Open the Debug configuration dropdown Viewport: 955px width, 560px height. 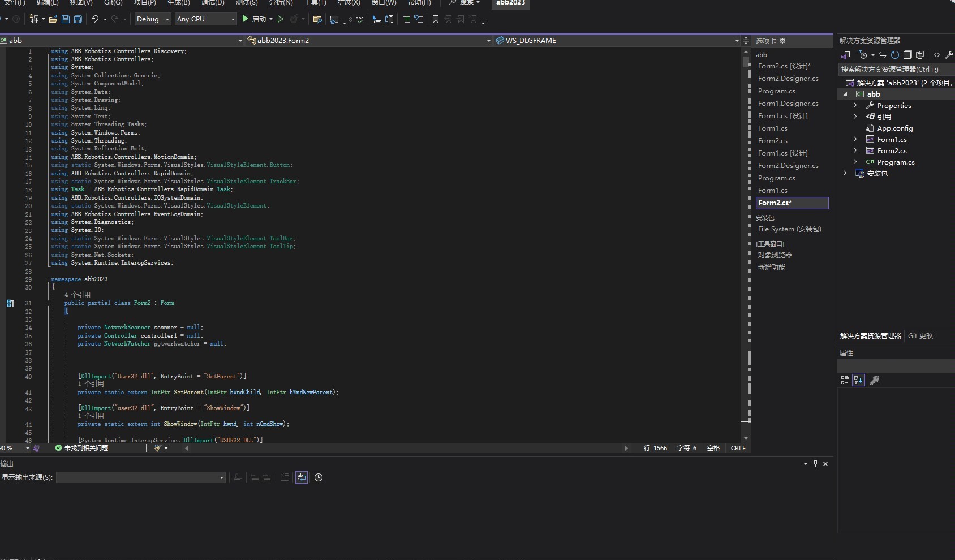tap(153, 19)
